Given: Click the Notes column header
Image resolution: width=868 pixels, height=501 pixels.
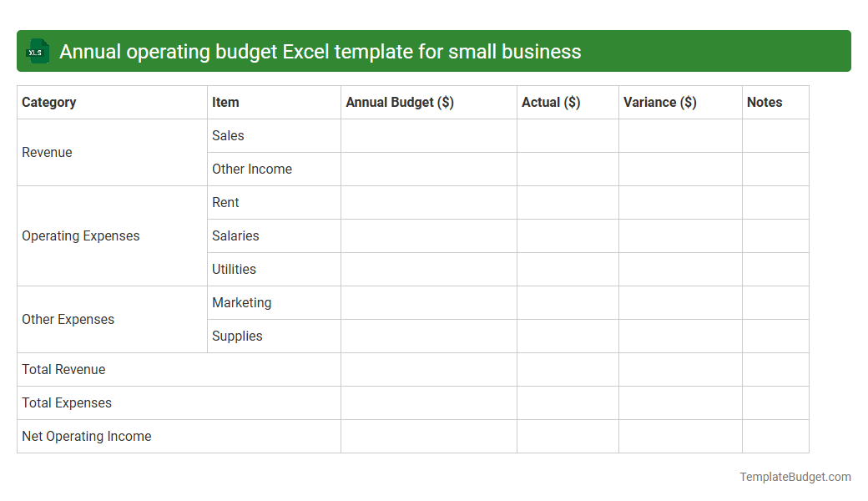Looking at the screenshot, I should coord(765,102).
